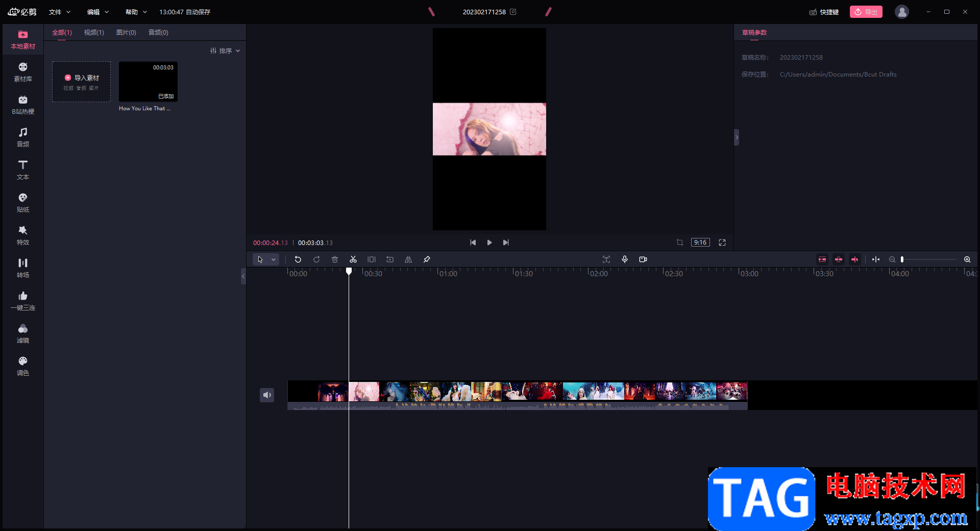Click the microphone voice-record icon
Image resolution: width=980 pixels, height=531 pixels.
click(x=625, y=259)
